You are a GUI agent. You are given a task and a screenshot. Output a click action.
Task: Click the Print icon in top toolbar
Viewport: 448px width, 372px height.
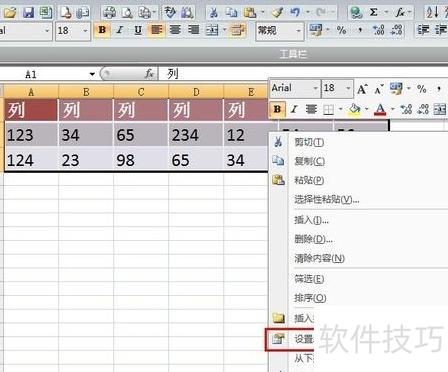109,12
